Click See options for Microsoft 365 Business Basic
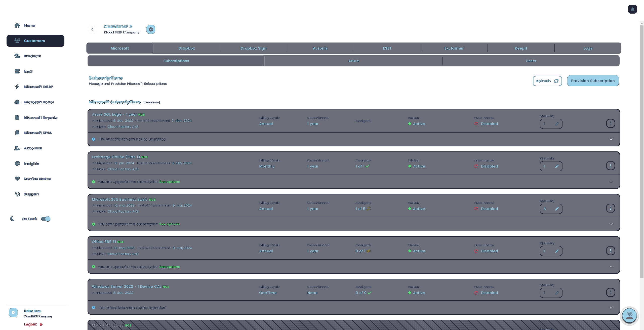This screenshot has height=330, width=644. tap(170, 224)
